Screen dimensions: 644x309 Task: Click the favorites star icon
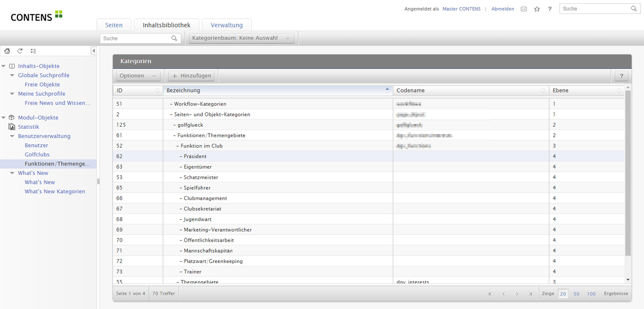pyautogui.click(x=537, y=9)
